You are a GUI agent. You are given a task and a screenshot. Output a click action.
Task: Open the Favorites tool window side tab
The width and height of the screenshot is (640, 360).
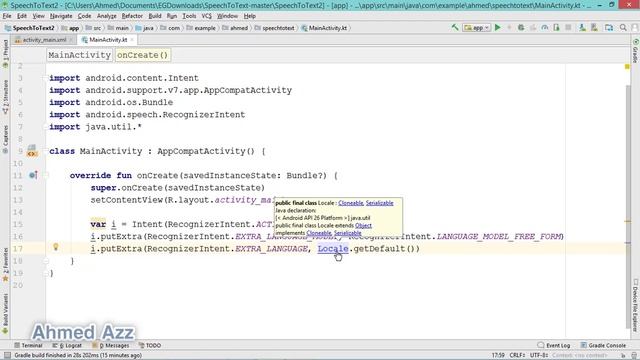pos(5,264)
